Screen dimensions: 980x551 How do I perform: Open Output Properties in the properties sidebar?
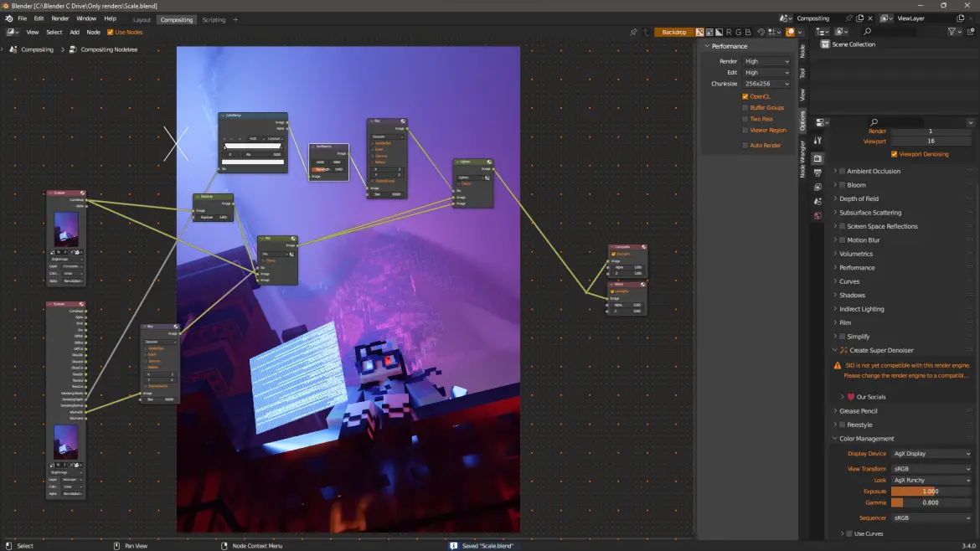[818, 173]
